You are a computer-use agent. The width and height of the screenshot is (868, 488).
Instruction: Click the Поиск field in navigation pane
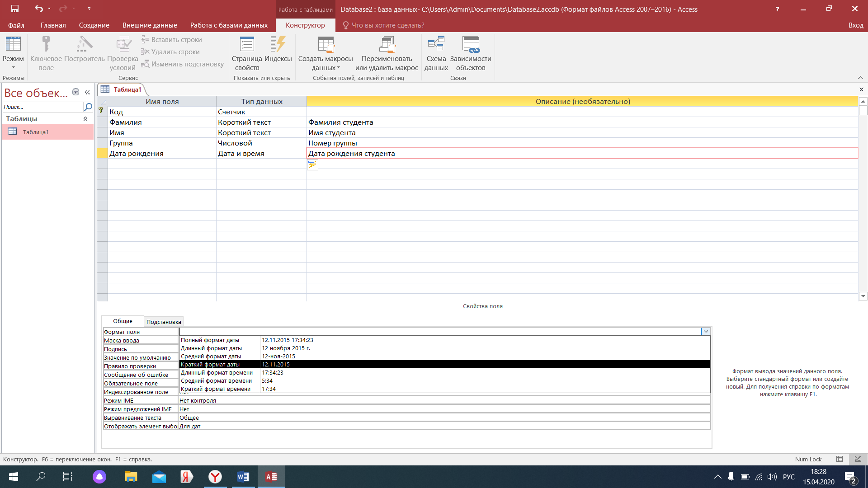click(43, 107)
